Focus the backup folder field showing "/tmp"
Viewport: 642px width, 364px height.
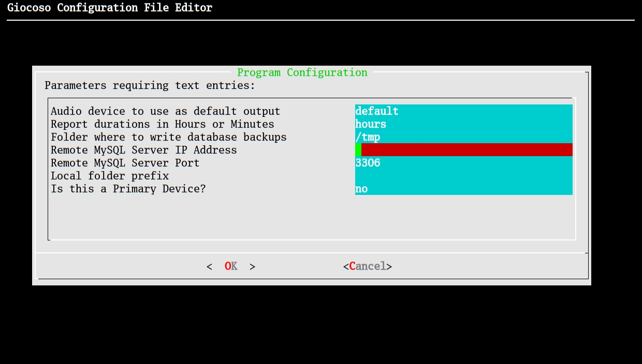pos(463,137)
